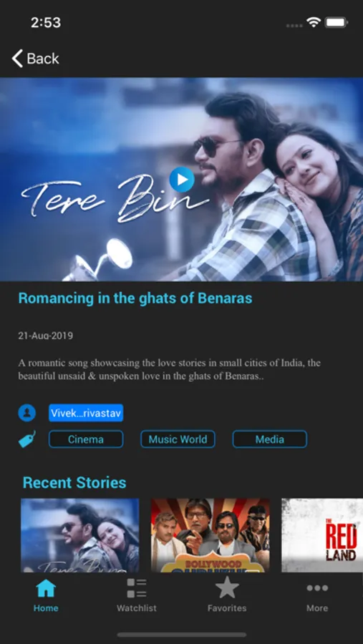
Task: Select the Cinema tag
Action: point(86,439)
